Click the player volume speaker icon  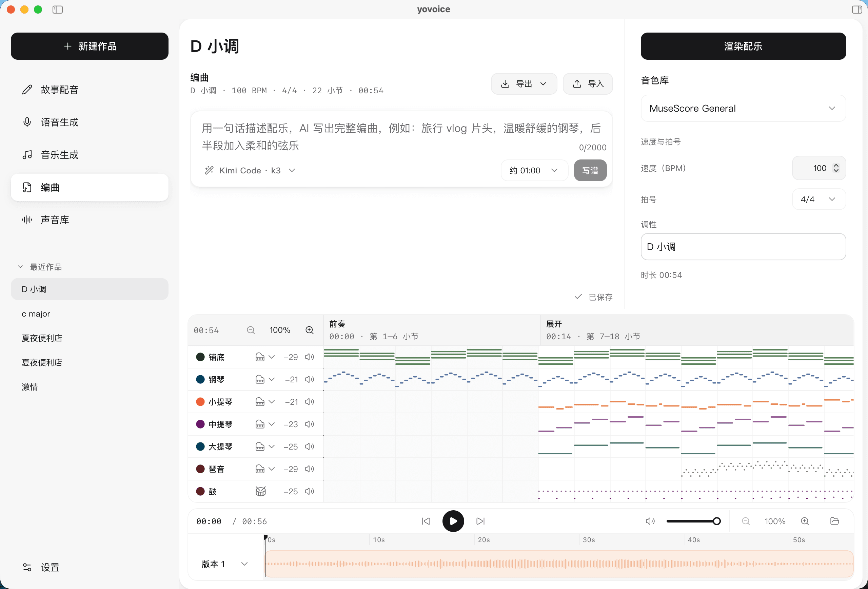(650, 521)
